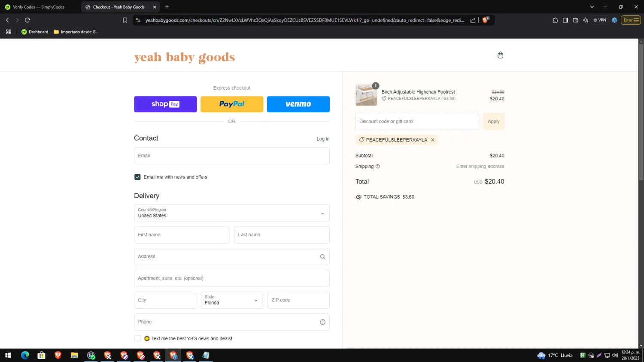Click the Last name field
644x362 pixels.
[x=282, y=235]
